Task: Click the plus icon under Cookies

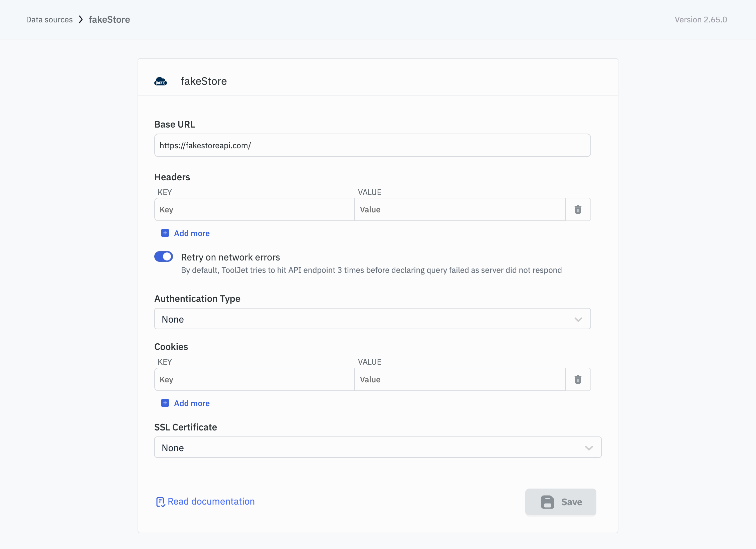Action: click(x=165, y=403)
